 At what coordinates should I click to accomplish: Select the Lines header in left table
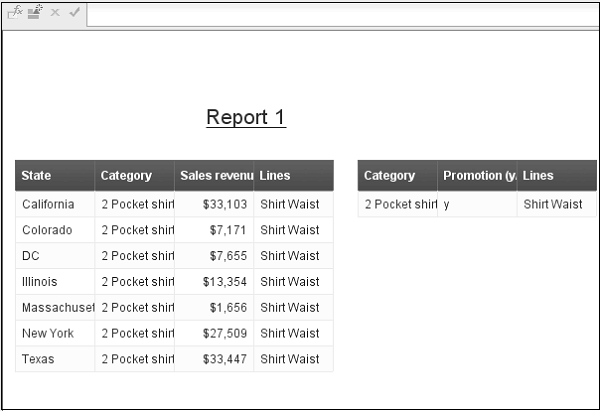click(293, 175)
